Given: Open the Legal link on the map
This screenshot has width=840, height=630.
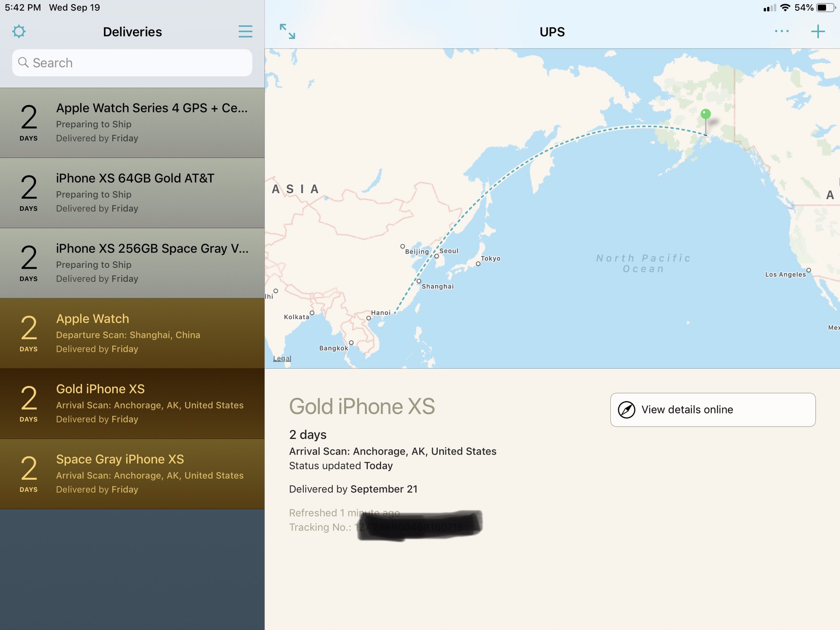Looking at the screenshot, I should point(282,358).
